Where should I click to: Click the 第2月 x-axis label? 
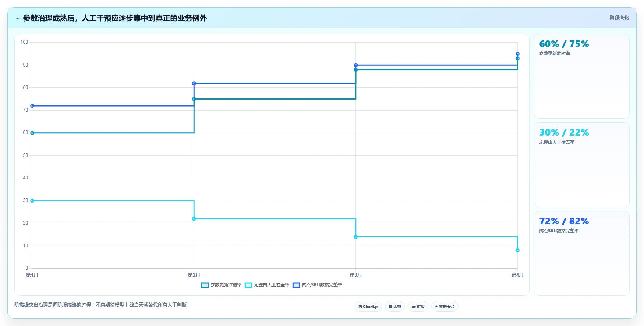[194, 275]
